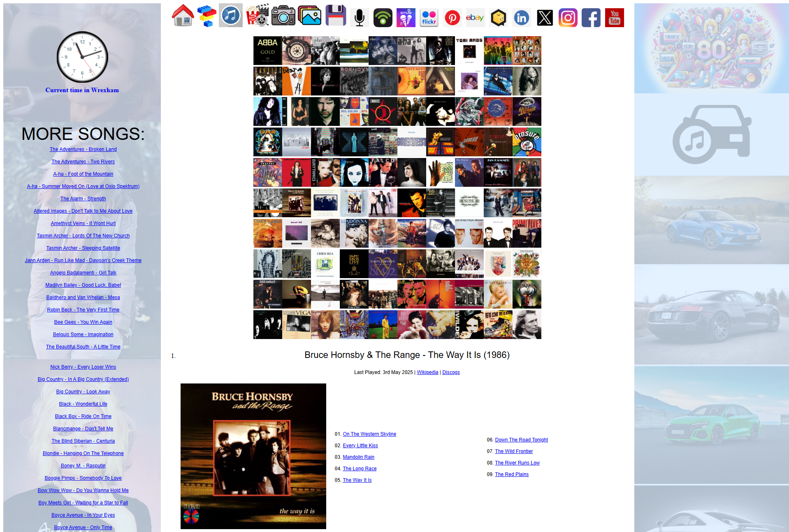789x532 pixels.
Task: Open the Primitives album thumbnail
Action: pyautogui.click(x=527, y=233)
